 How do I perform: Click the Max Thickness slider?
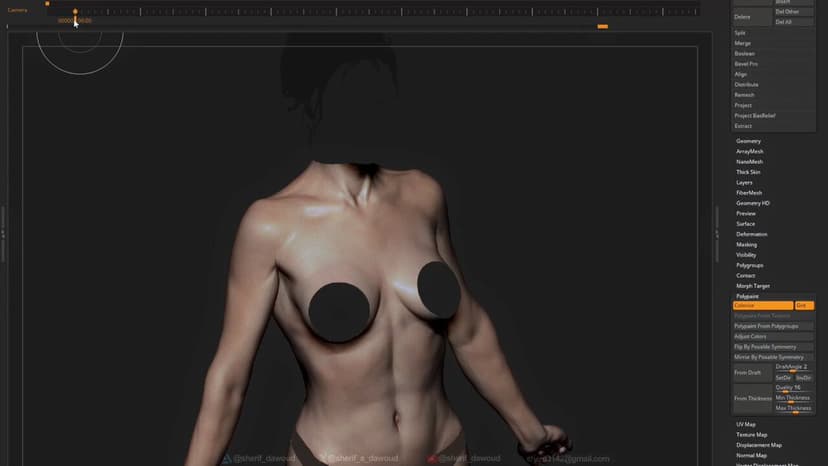[793, 408]
